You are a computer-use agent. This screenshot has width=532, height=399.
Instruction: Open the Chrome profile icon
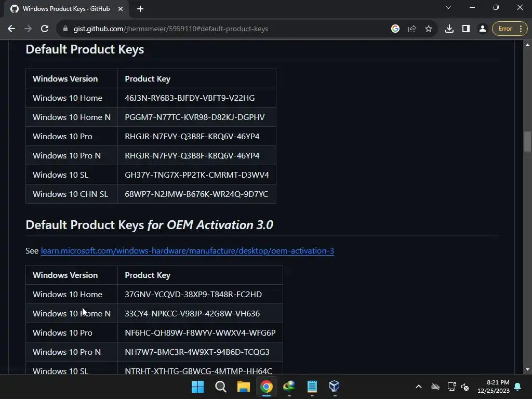pyautogui.click(x=482, y=29)
